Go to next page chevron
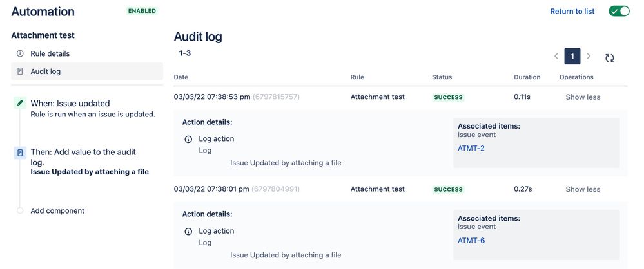Screen dimensions: 644x269 pos(589,56)
